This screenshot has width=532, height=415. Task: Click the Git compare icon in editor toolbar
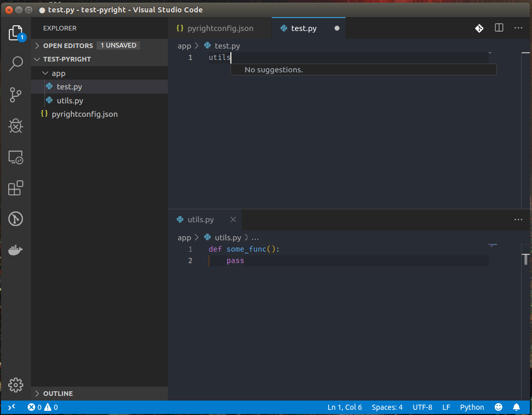point(479,28)
